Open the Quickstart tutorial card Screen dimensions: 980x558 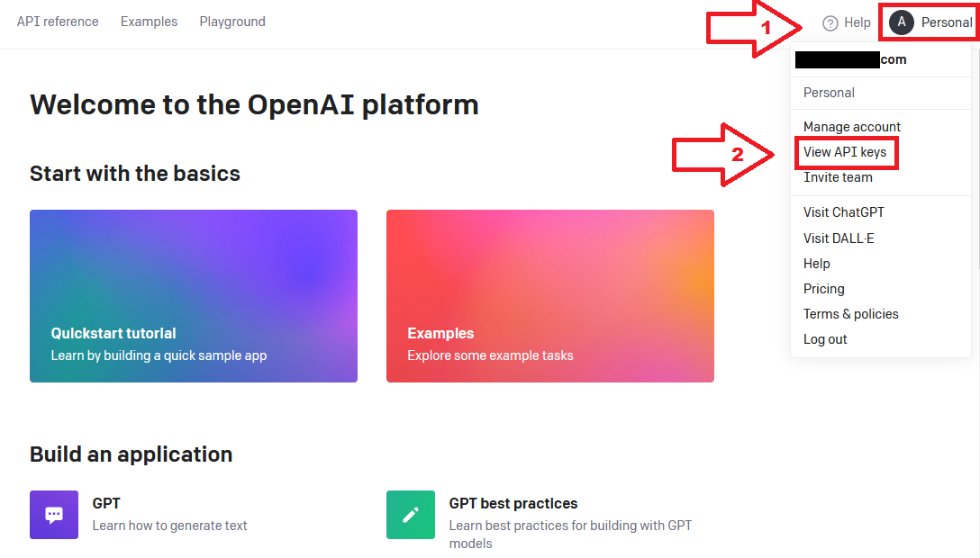pyautogui.click(x=194, y=296)
